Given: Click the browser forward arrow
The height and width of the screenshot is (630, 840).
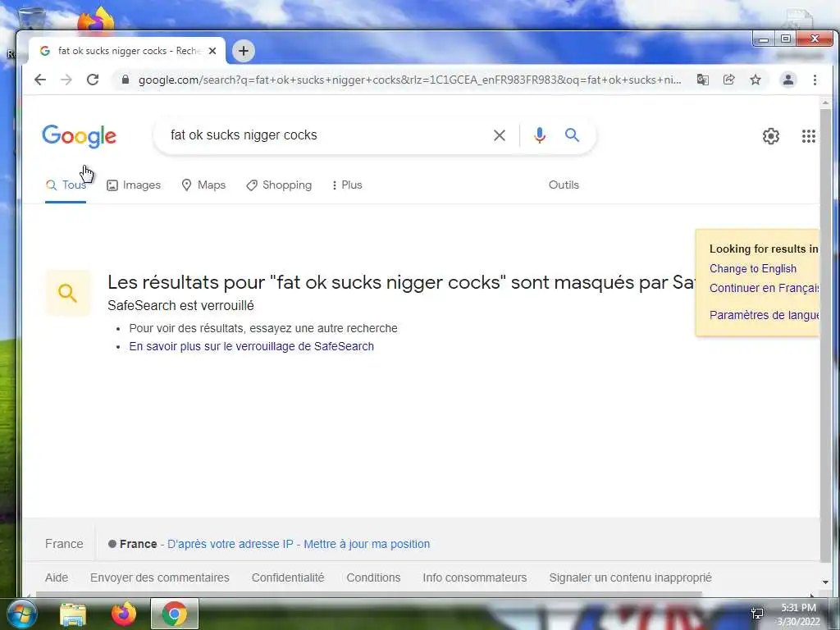Looking at the screenshot, I should tap(66, 80).
